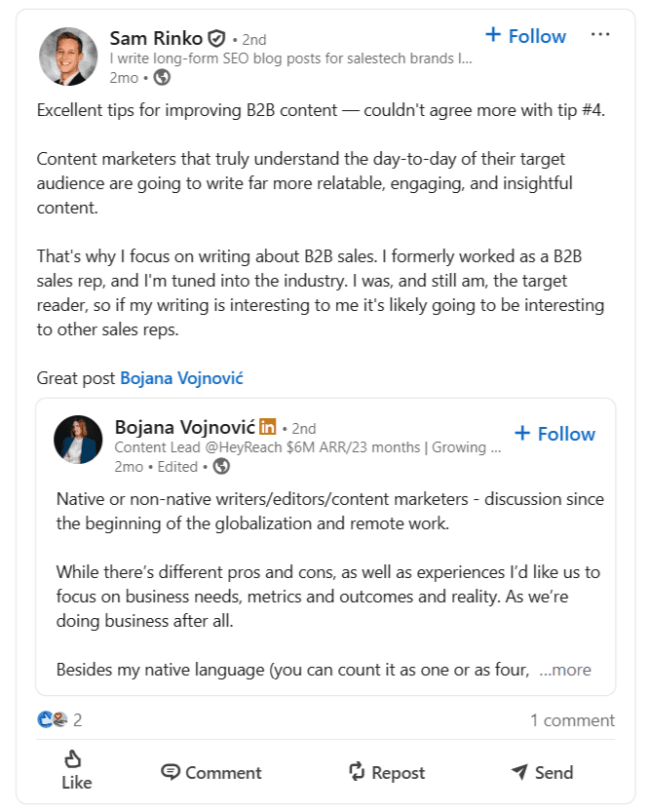The height and width of the screenshot is (812, 649).
Task: Open Sam Rinko's profile name link
Action: tap(155, 38)
